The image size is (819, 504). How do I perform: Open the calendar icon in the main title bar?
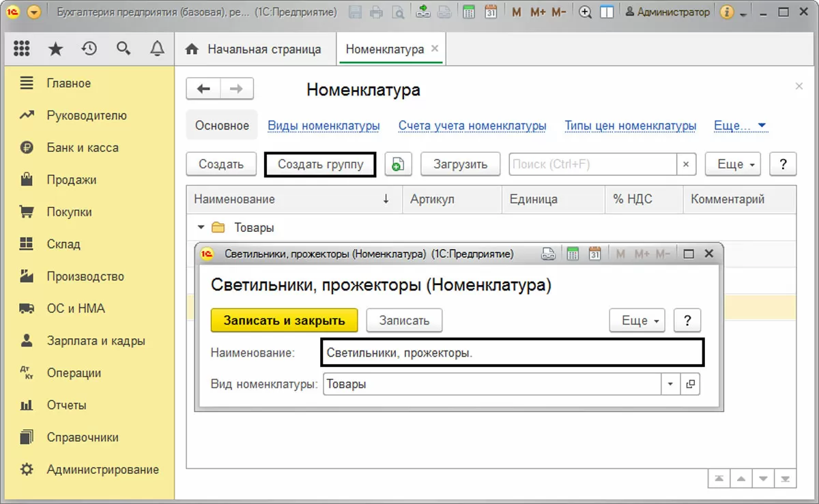click(x=491, y=12)
